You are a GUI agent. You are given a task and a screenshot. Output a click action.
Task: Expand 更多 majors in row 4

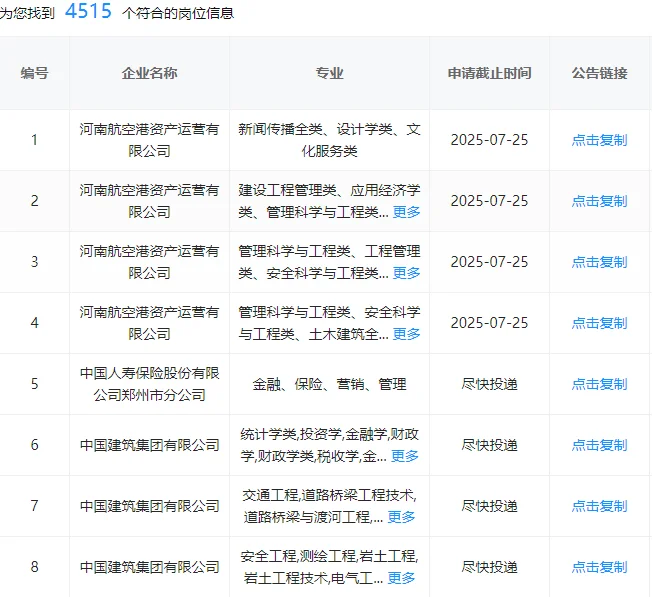point(406,334)
